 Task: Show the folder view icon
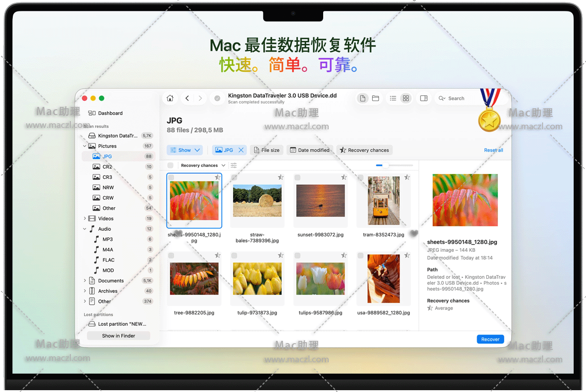pyautogui.click(x=375, y=98)
